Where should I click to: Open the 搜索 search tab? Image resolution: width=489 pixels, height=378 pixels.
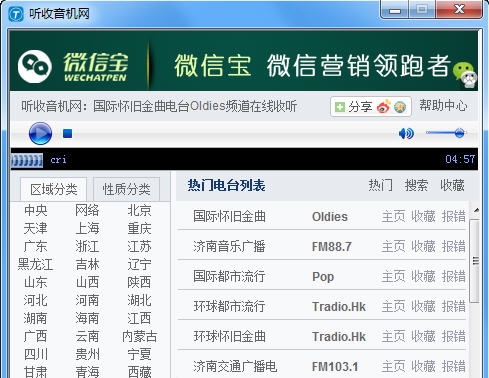tap(416, 185)
